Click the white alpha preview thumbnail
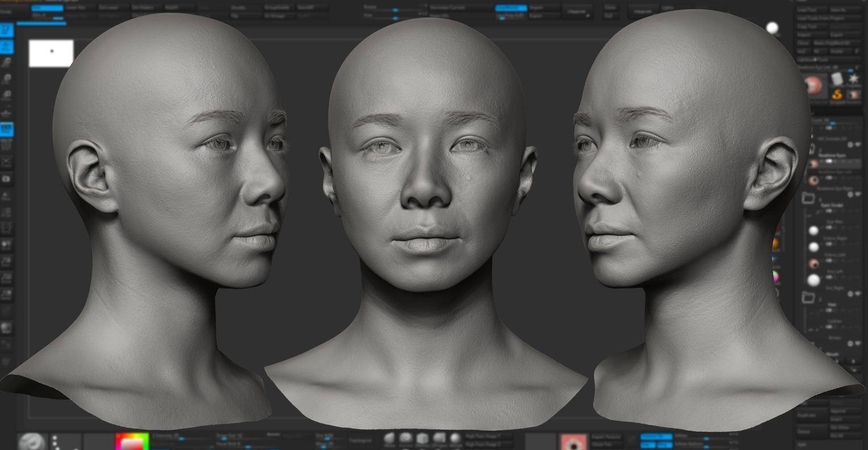The image size is (868, 450). 51,53
